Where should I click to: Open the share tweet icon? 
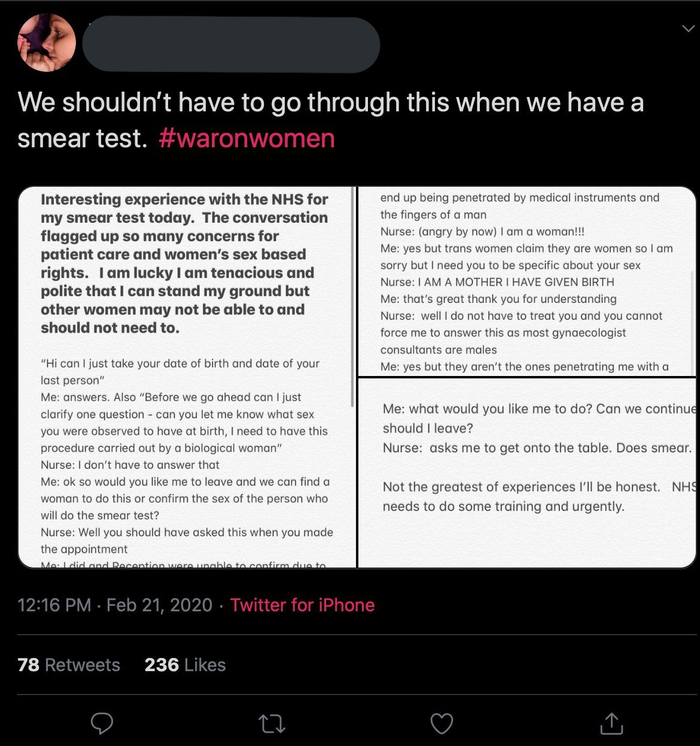tap(611, 723)
